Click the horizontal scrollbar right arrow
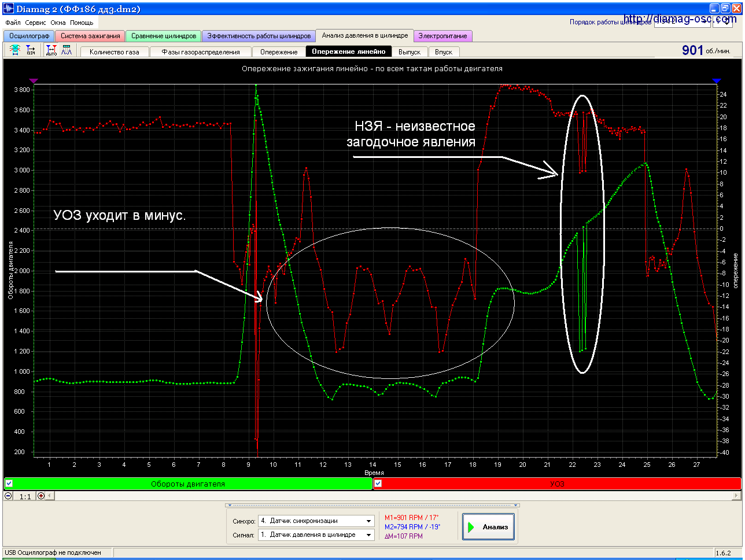 736,496
